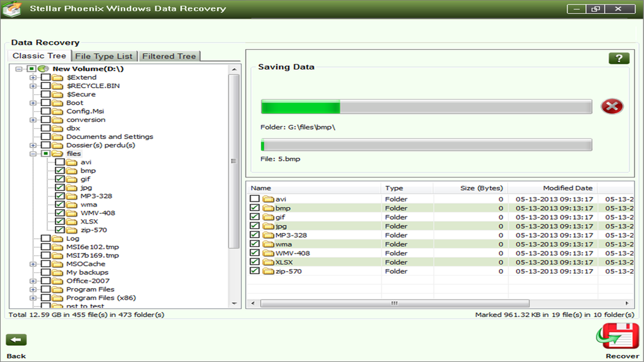Click the New Volume(D:\) drive icon

click(43, 69)
